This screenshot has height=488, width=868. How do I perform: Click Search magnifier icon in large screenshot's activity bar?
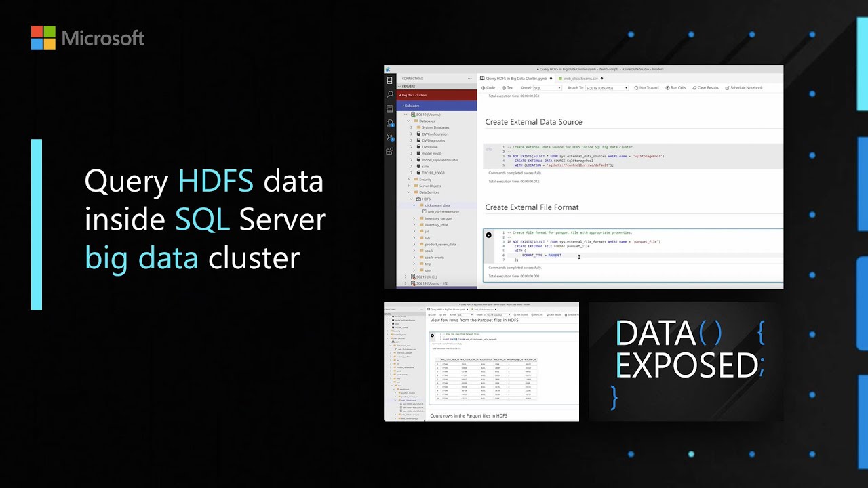(390, 94)
